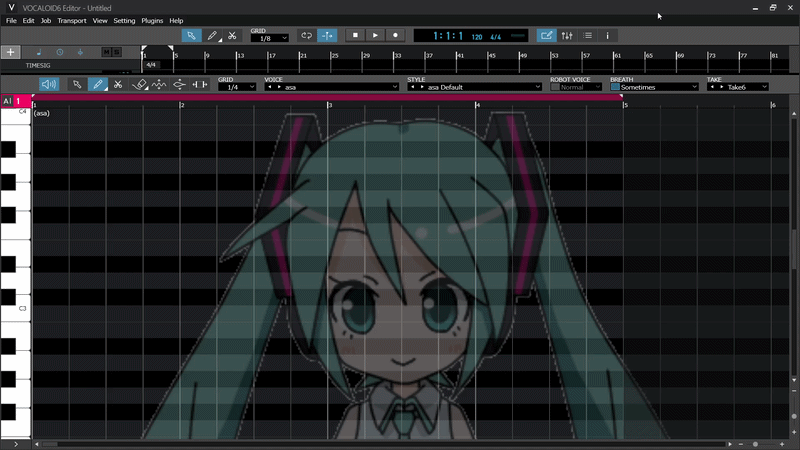This screenshot has width=800, height=450.
Task: Click bar 17 on the timeline ruler
Action: tap(272, 55)
